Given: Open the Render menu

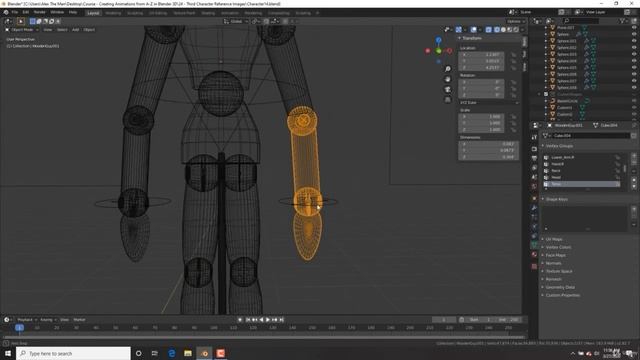Looking at the screenshot, I should point(40,13).
